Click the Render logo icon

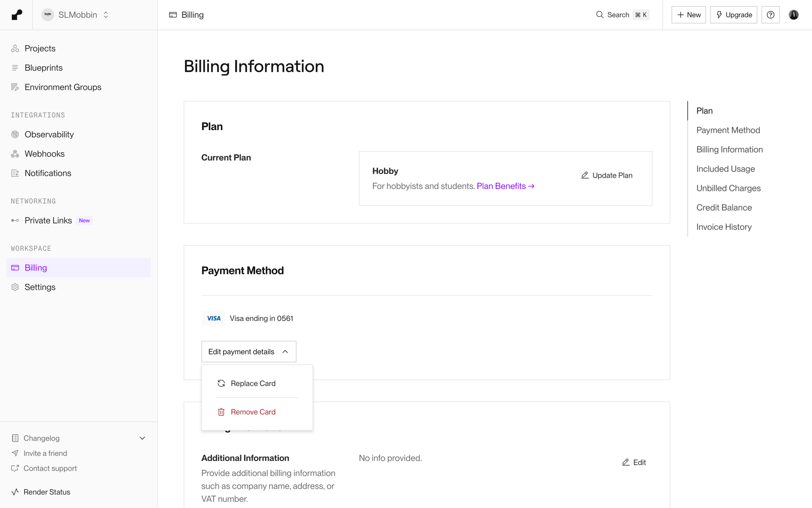click(x=16, y=15)
